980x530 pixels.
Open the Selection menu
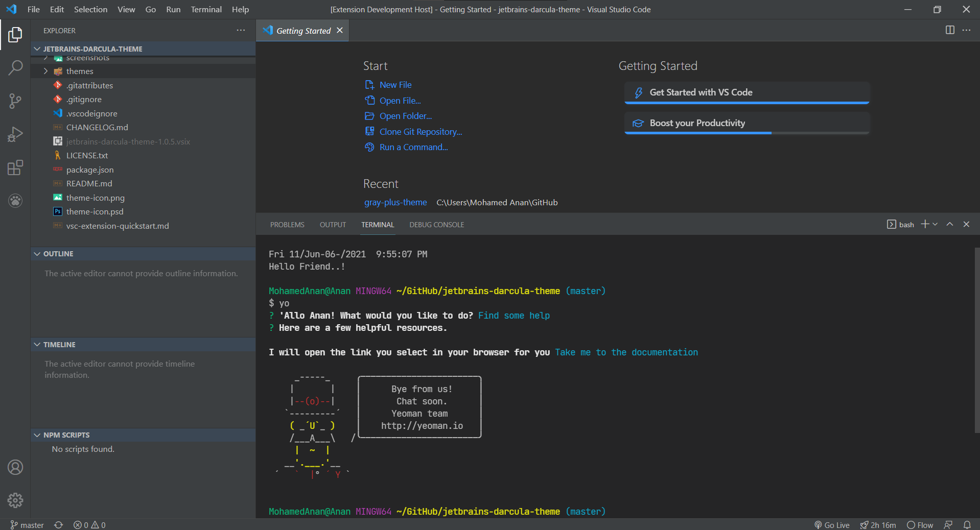(x=90, y=9)
